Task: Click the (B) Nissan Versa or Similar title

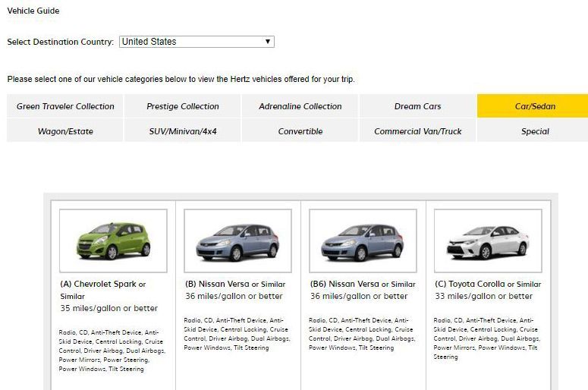Action: [235, 284]
